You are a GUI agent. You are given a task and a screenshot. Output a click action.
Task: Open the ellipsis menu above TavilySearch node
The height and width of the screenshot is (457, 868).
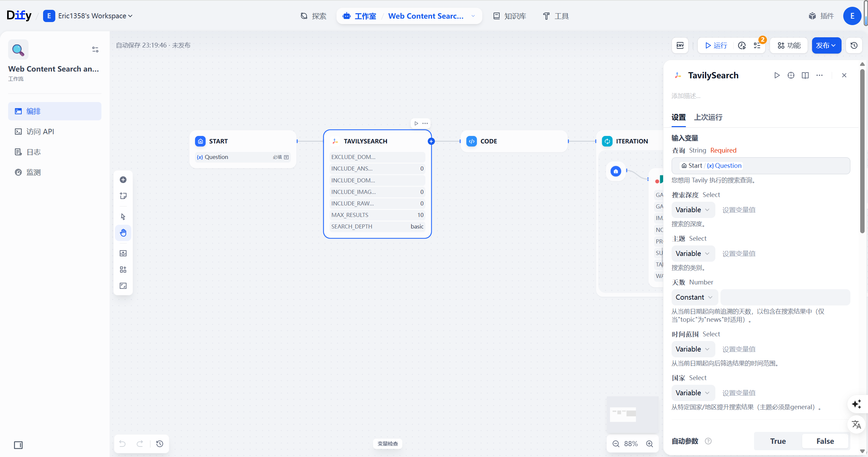[x=425, y=123]
